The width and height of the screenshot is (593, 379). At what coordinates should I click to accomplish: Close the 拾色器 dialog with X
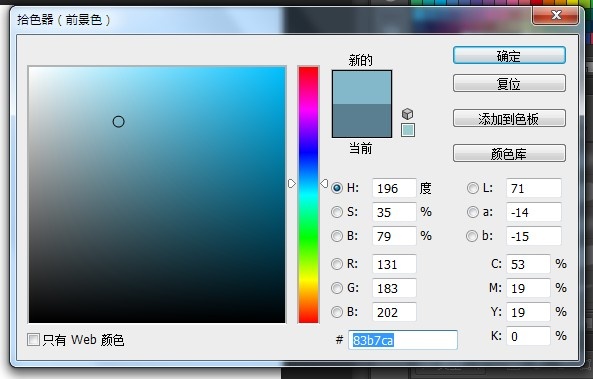click(x=555, y=15)
